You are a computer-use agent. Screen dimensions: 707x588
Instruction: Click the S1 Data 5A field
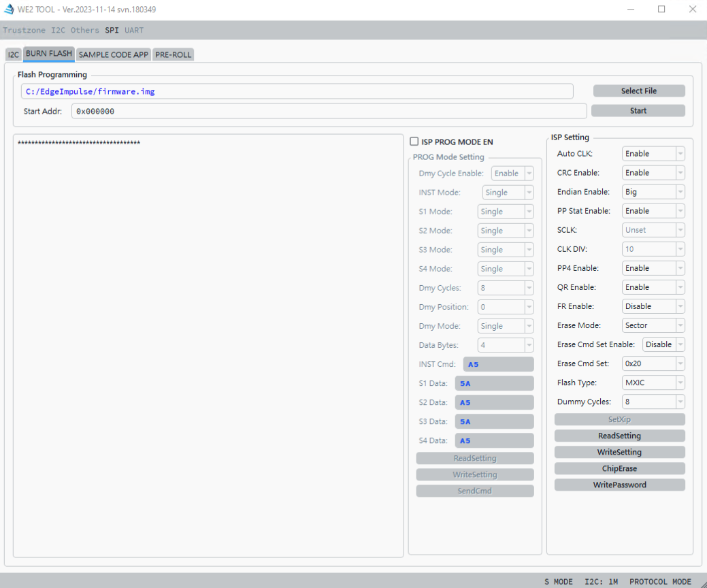(x=494, y=383)
